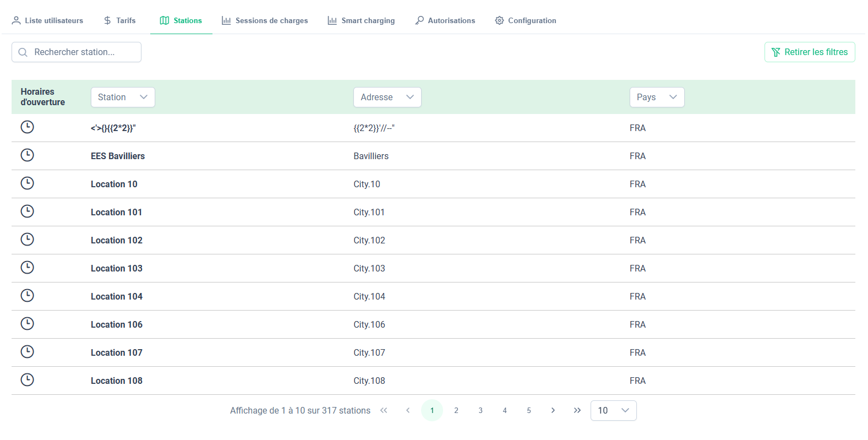Click the clock icon for Location 106

tap(27, 324)
